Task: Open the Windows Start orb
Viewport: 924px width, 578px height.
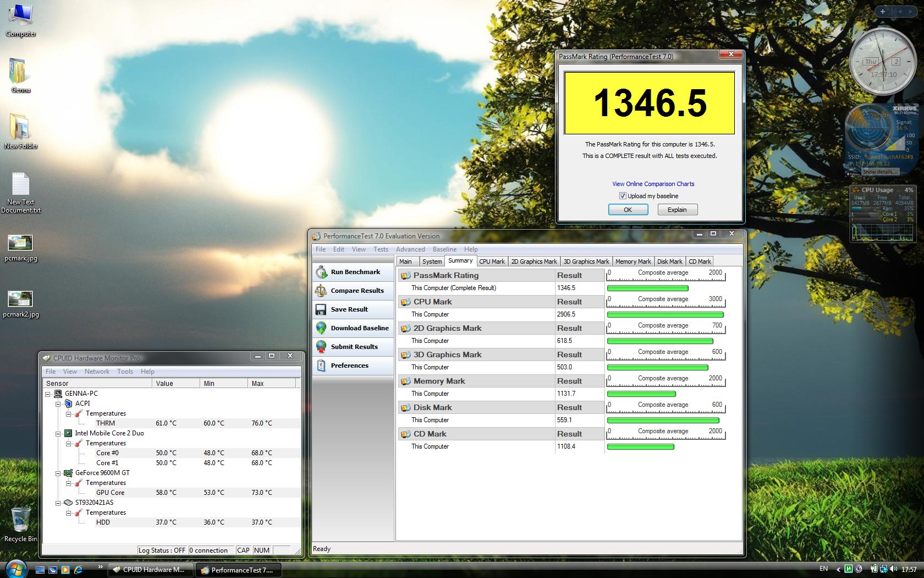Action: [15, 569]
